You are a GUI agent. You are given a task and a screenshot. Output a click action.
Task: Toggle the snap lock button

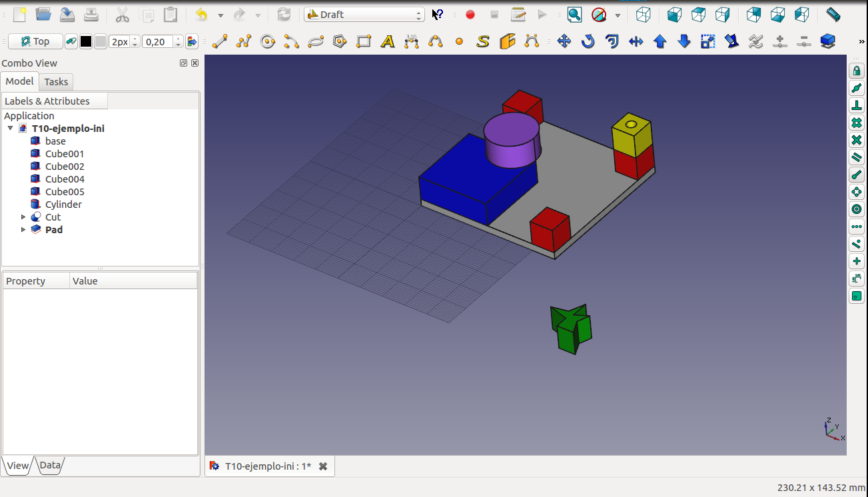coord(857,71)
